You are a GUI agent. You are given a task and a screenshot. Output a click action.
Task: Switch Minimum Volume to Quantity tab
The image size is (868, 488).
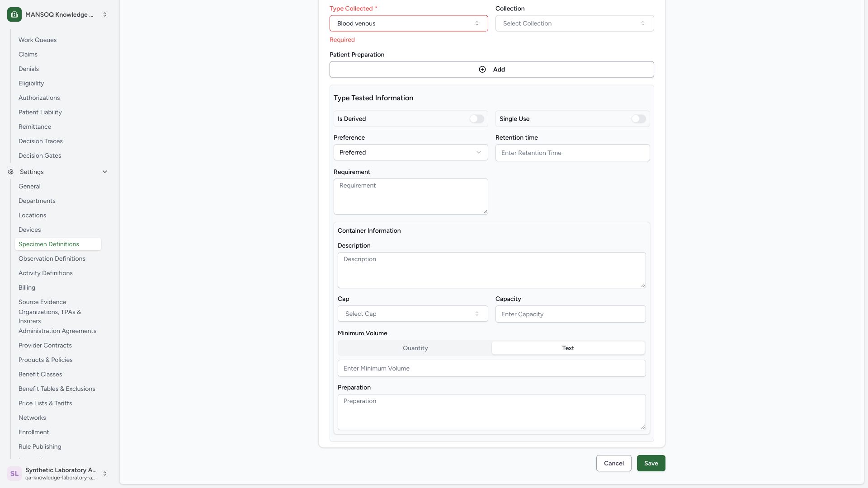[415, 348]
